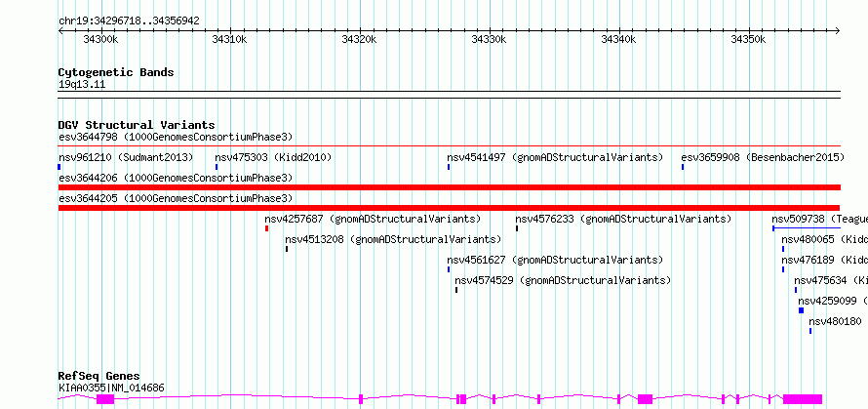Click the large last KIAA0355 exon block
Viewport: 868px width, 409px height.
[x=803, y=399]
